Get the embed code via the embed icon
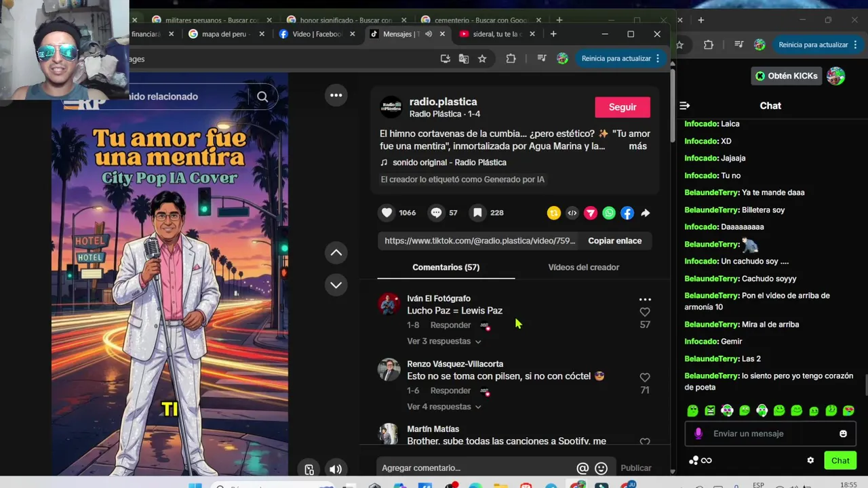Viewport: 868px width, 488px height. tap(572, 213)
